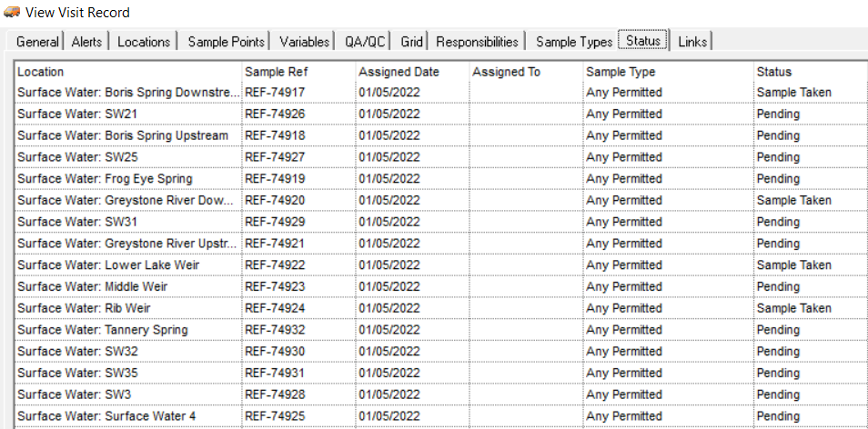The height and width of the screenshot is (429, 868).
Task: Open the Alerts tab
Action: [x=86, y=42]
